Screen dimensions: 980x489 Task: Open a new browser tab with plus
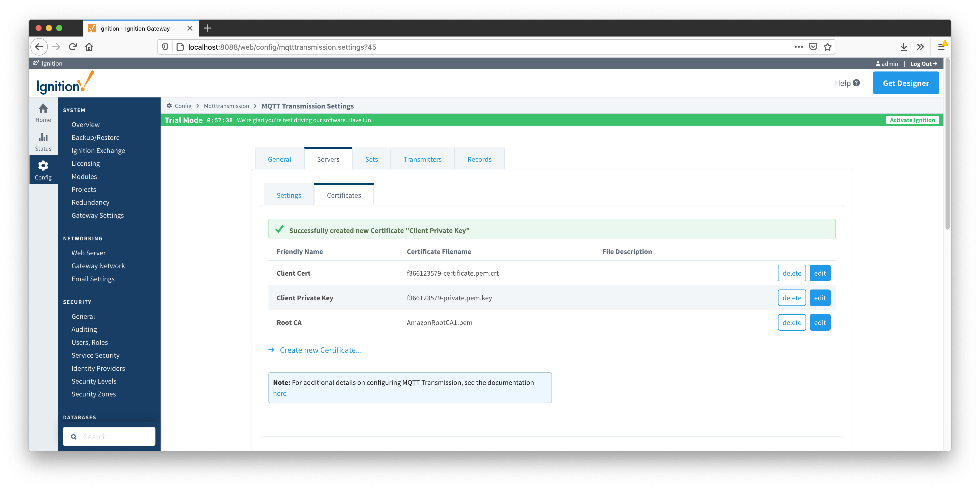207,28
